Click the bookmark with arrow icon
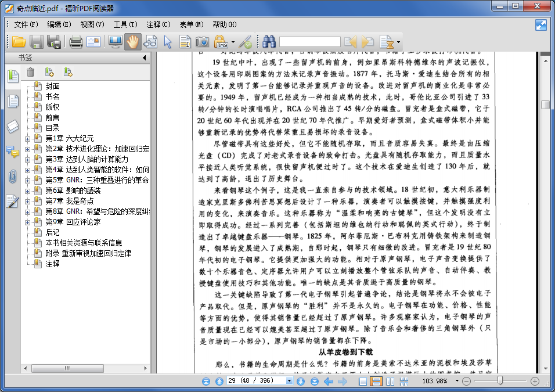Image resolution: width=555 pixels, height=392 pixels. click(67, 72)
